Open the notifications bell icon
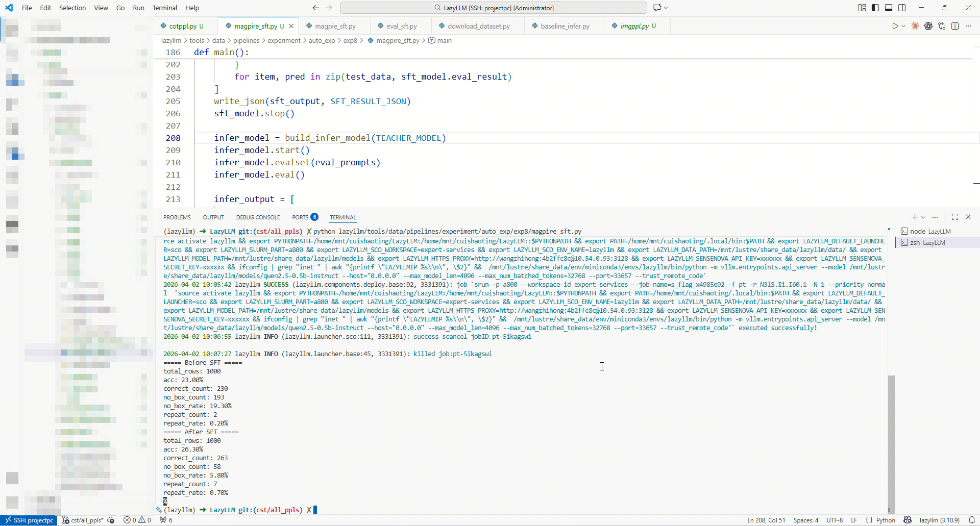This screenshot has width=980, height=526. [x=972, y=520]
